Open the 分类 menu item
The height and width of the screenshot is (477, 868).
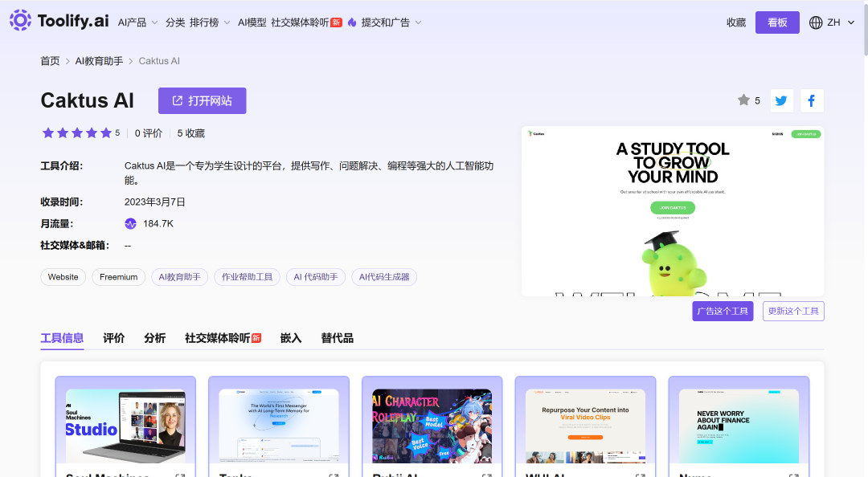[175, 22]
